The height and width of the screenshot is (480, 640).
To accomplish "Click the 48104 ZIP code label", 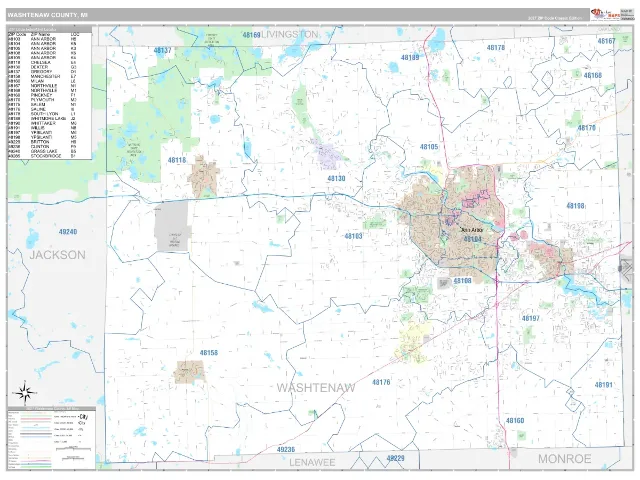I will pos(472,239).
